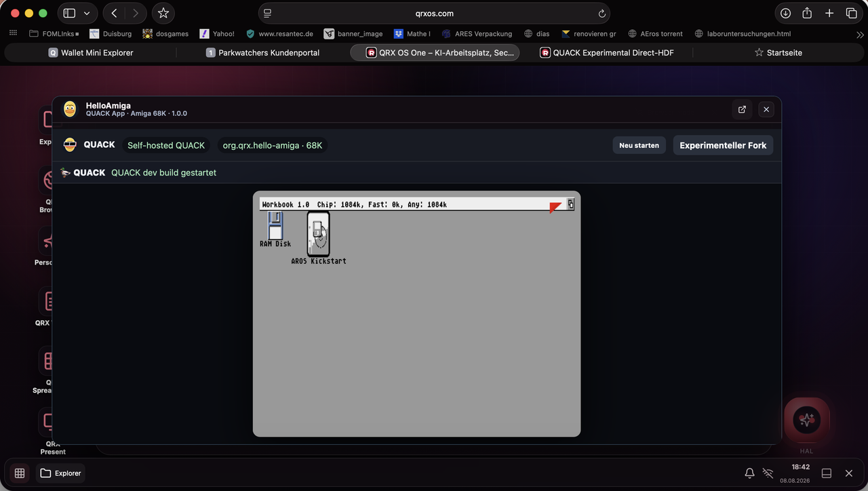Click the HelloAmiga app avatar icon
This screenshot has height=491, width=868.
pyautogui.click(x=70, y=109)
